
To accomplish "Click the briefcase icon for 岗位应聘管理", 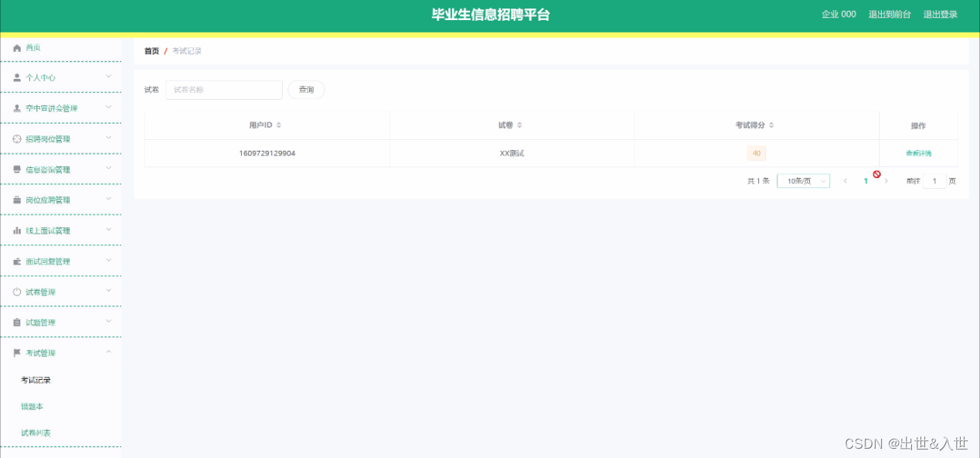I will click(17, 200).
